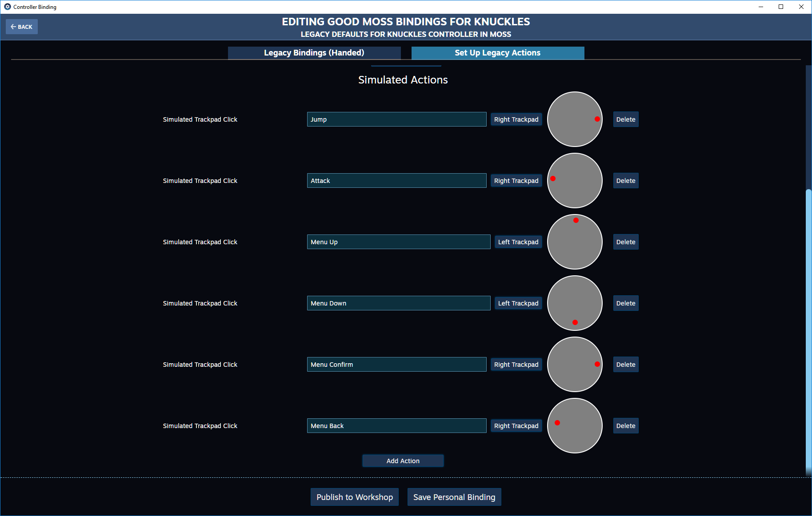
Task: Open Right Trackpad selector for Menu Confirm
Action: [x=516, y=365]
